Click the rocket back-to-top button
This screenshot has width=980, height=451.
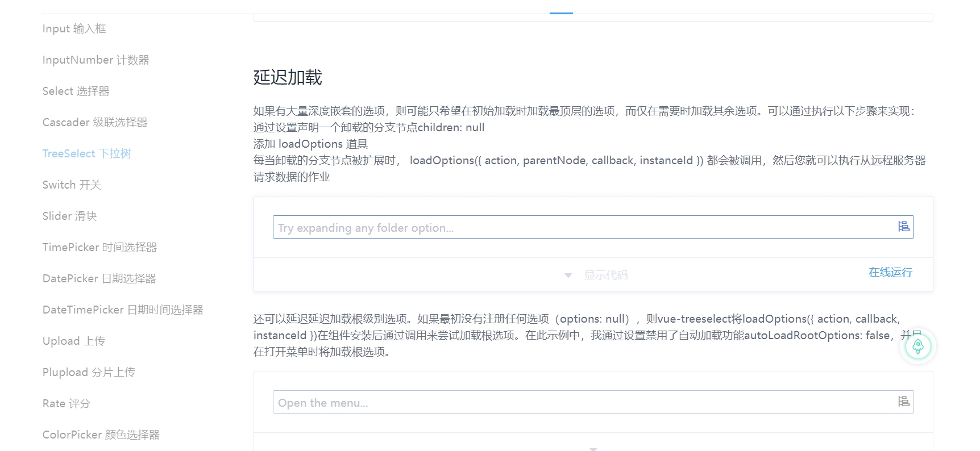point(918,346)
